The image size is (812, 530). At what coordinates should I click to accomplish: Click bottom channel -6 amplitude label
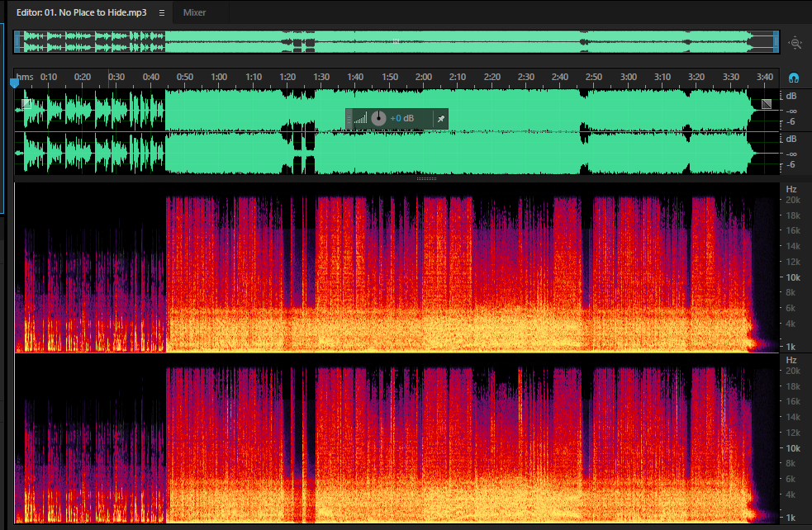pyautogui.click(x=791, y=164)
